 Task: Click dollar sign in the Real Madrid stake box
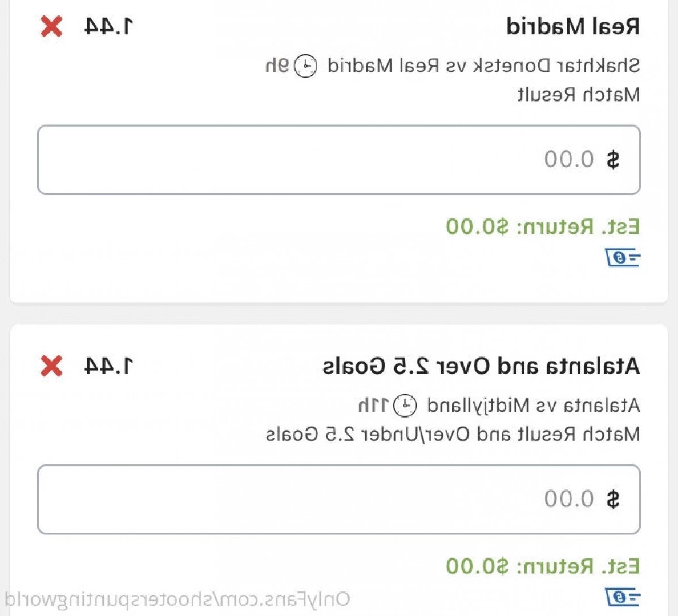613,160
